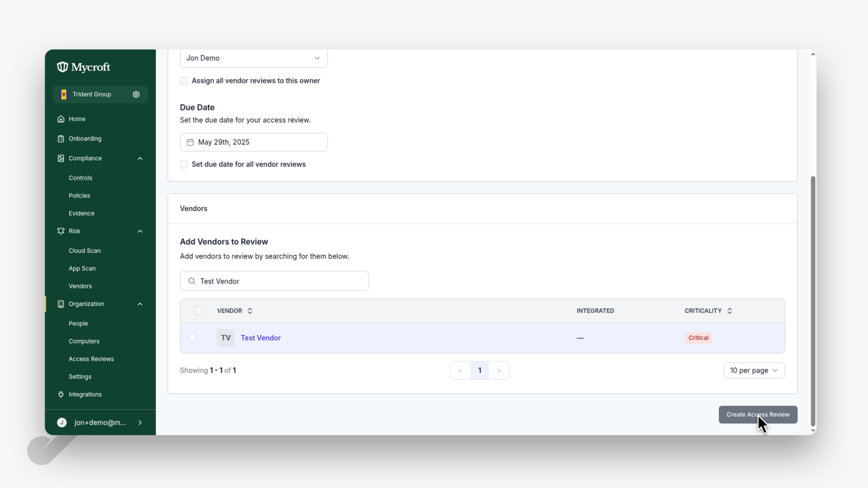Click the Mycroft shield logo
This screenshot has height=488, width=868.
pyautogui.click(x=62, y=67)
